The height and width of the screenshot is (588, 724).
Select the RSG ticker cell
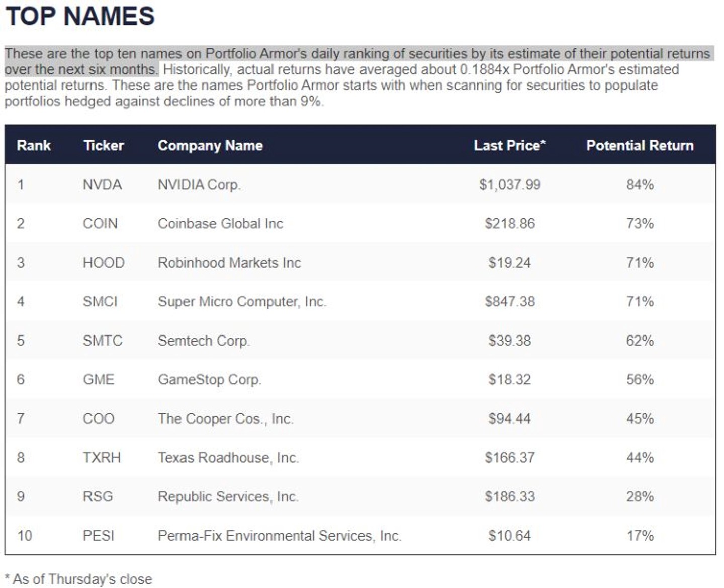coord(98,496)
